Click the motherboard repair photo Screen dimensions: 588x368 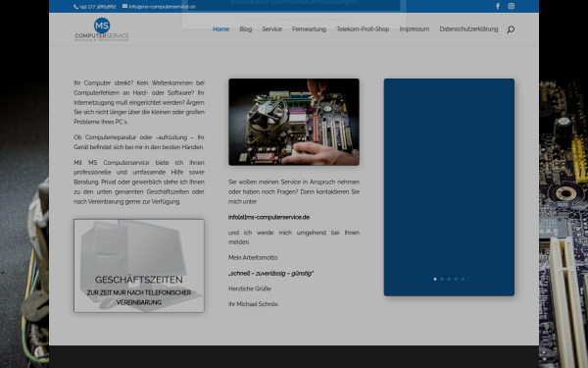294,122
